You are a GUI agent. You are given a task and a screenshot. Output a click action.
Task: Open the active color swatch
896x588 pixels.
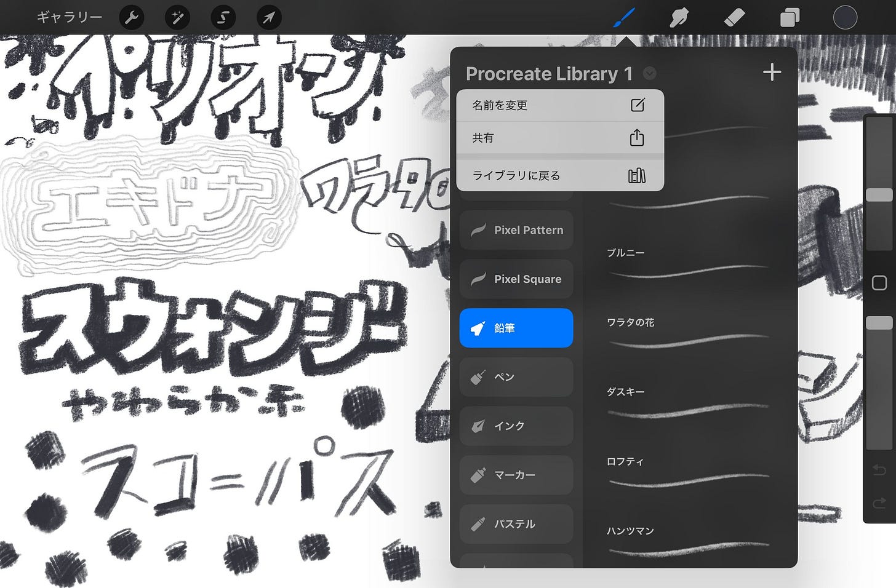point(845,18)
